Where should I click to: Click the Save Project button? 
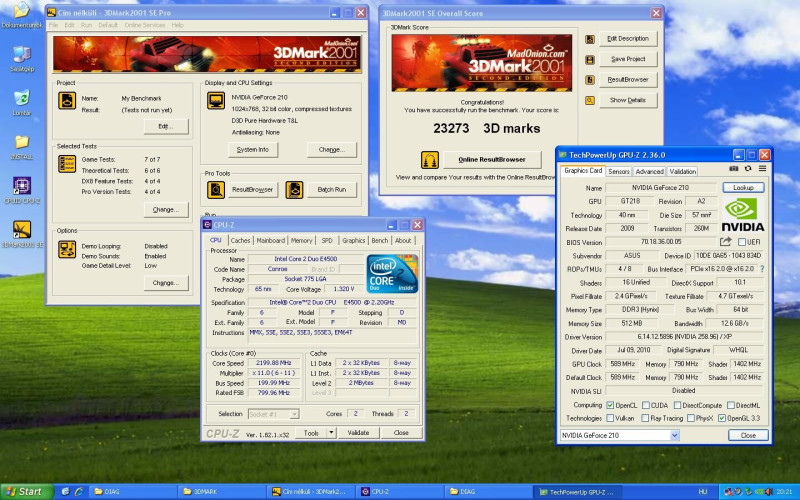click(x=628, y=59)
